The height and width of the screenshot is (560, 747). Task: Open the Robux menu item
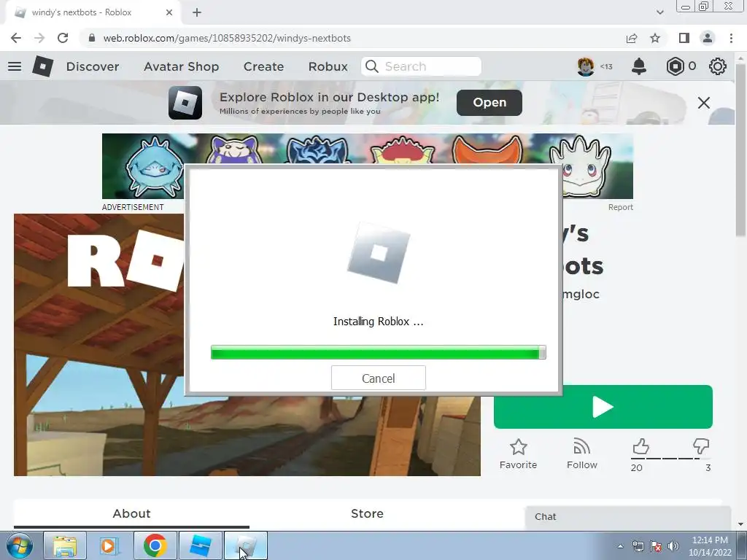(x=328, y=66)
